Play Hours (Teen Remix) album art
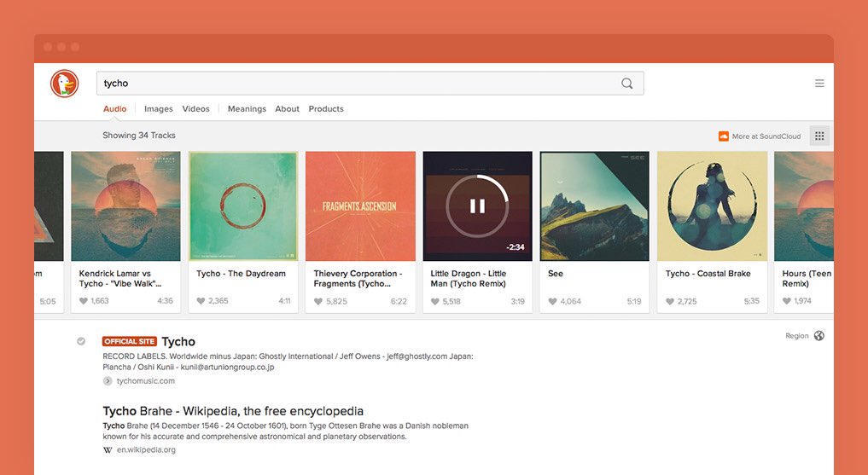 click(804, 206)
